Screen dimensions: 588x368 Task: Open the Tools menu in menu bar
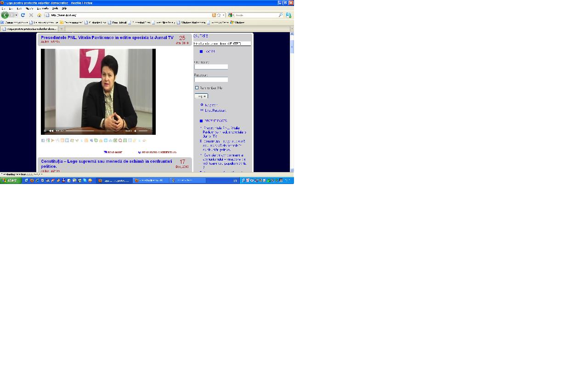[x=55, y=8]
